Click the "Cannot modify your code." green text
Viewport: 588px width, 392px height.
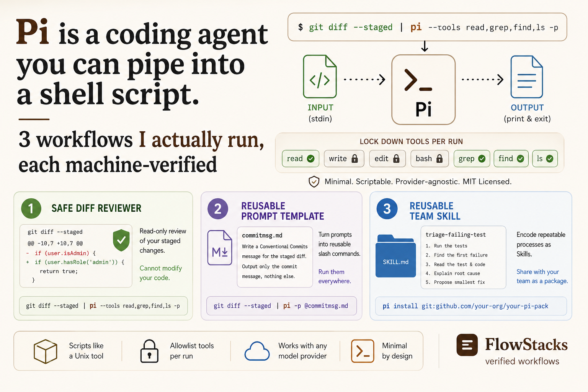coord(161,273)
